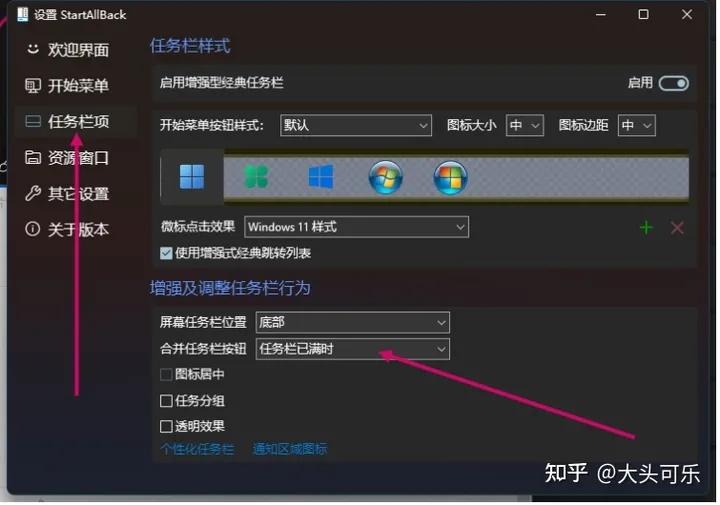Select the Windows 11 logo start button style

pyautogui.click(x=192, y=178)
